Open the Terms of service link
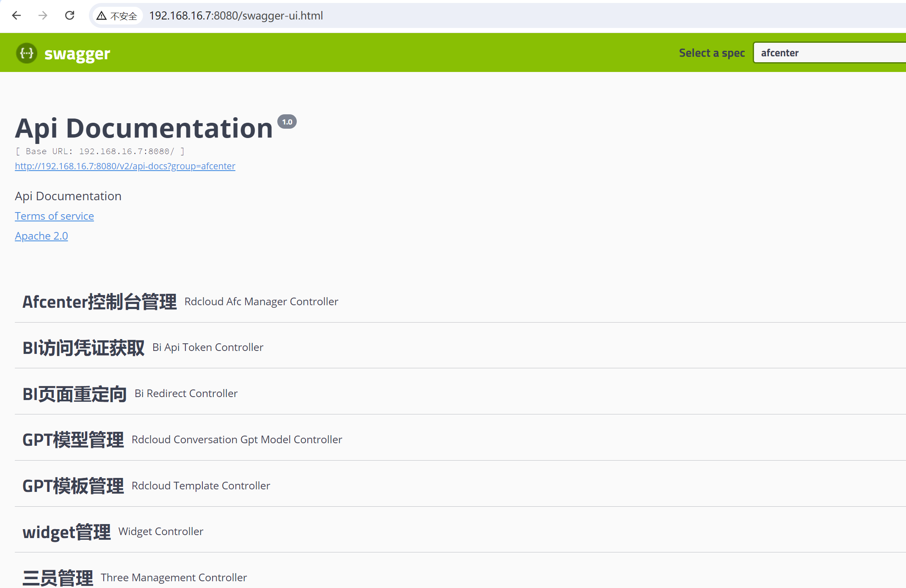The height and width of the screenshot is (588, 906). point(54,216)
